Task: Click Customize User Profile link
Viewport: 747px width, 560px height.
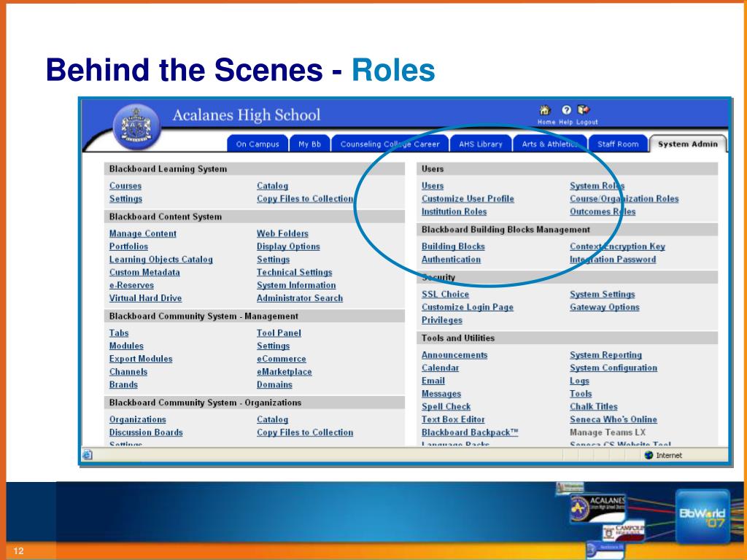Action: (x=468, y=198)
